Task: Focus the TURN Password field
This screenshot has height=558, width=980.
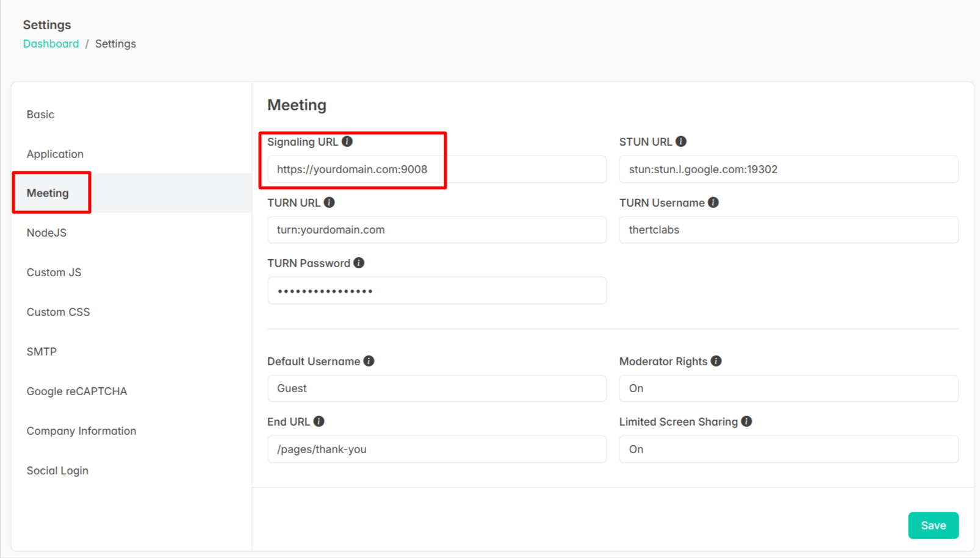Action: click(436, 291)
